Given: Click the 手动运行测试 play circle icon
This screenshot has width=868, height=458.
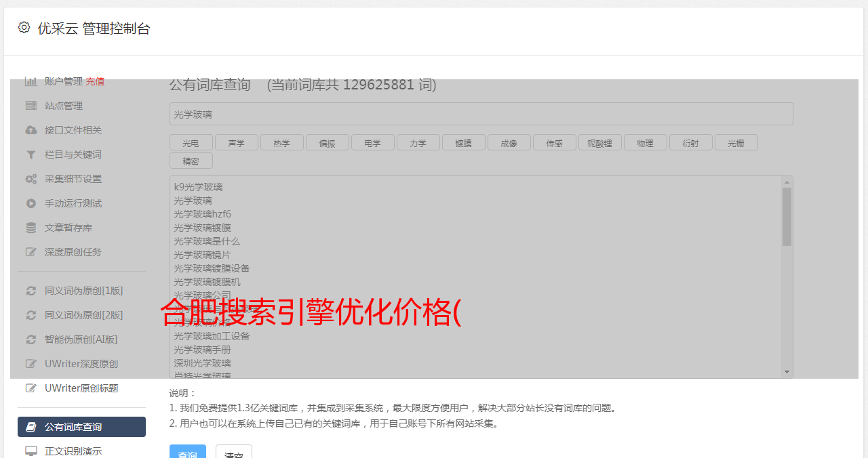Looking at the screenshot, I should 31,203.
